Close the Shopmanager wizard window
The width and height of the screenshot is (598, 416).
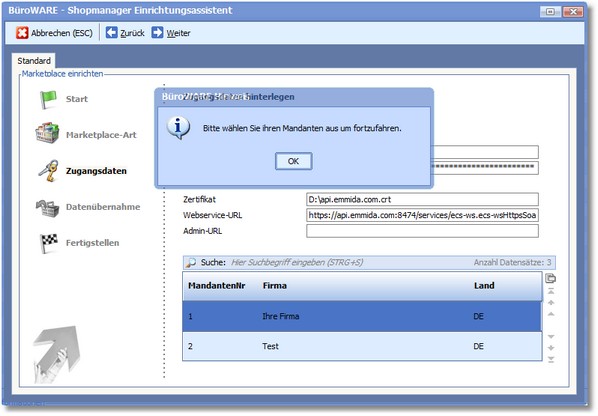tap(573, 11)
